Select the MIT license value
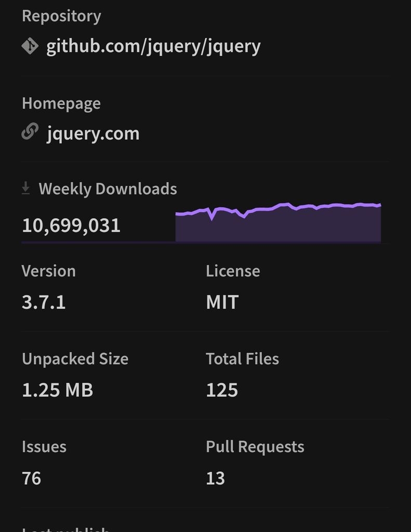This screenshot has width=411, height=532. pyautogui.click(x=222, y=302)
